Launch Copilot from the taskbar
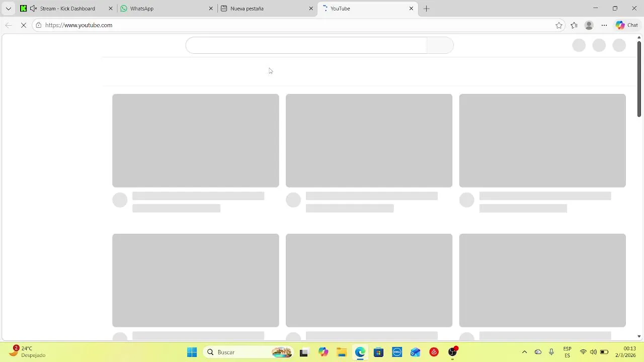 point(323,352)
